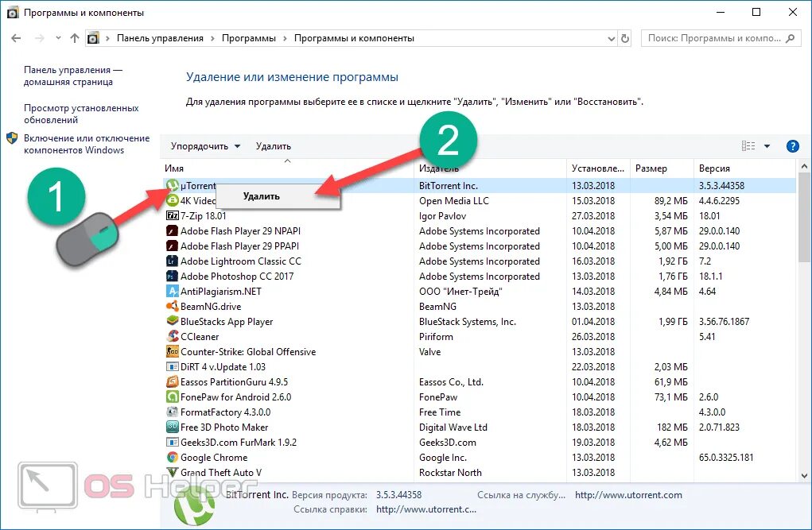
Task: Select the 7-Zip 18.01 icon
Action: click(x=172, y=215)
